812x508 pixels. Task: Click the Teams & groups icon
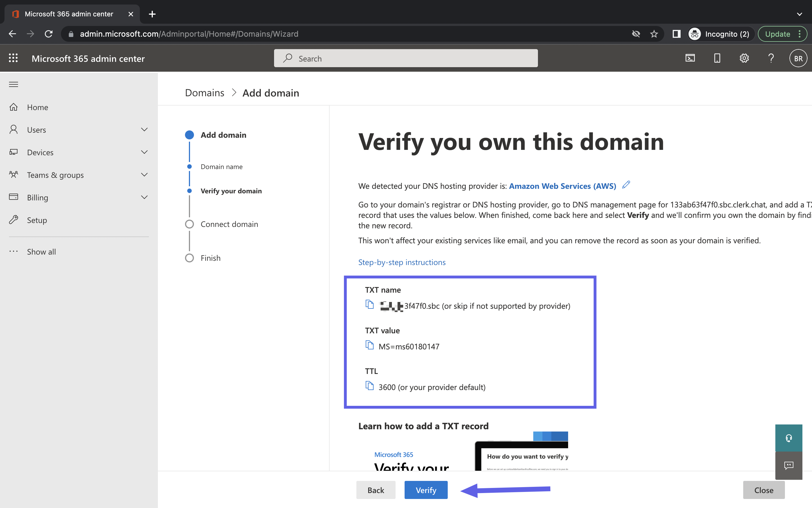click(14, 174)
